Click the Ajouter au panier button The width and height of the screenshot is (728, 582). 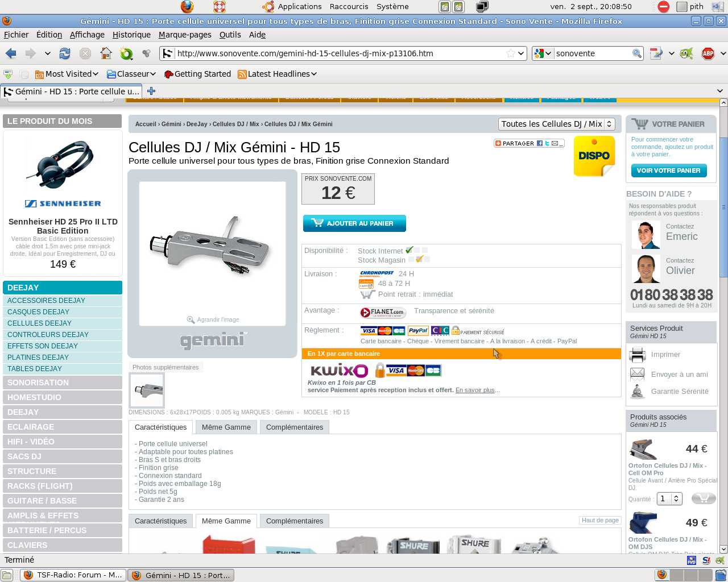(354, 223)
